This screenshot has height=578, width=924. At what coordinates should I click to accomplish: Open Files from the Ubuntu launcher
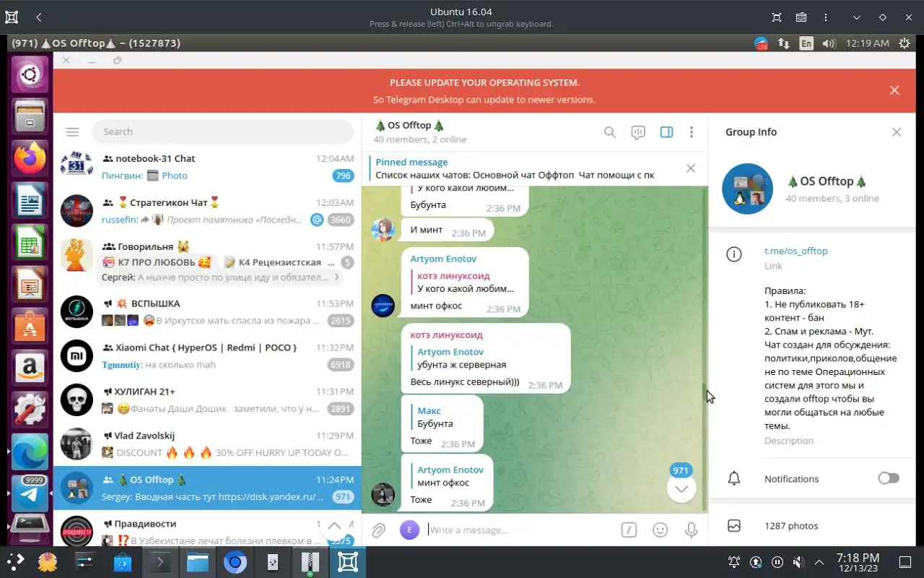[x=30, y=117]
